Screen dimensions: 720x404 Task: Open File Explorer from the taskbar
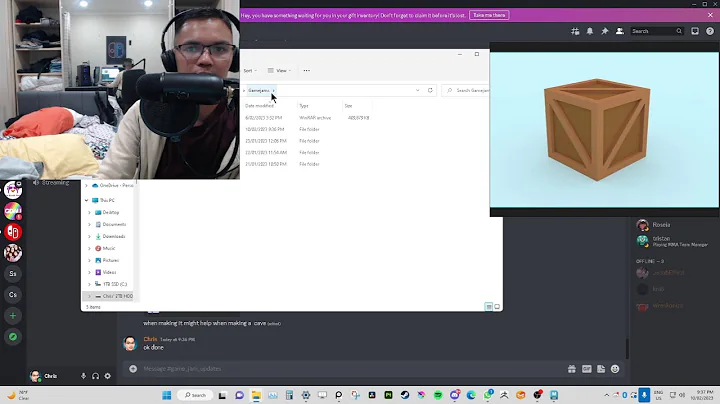[256, 395]
